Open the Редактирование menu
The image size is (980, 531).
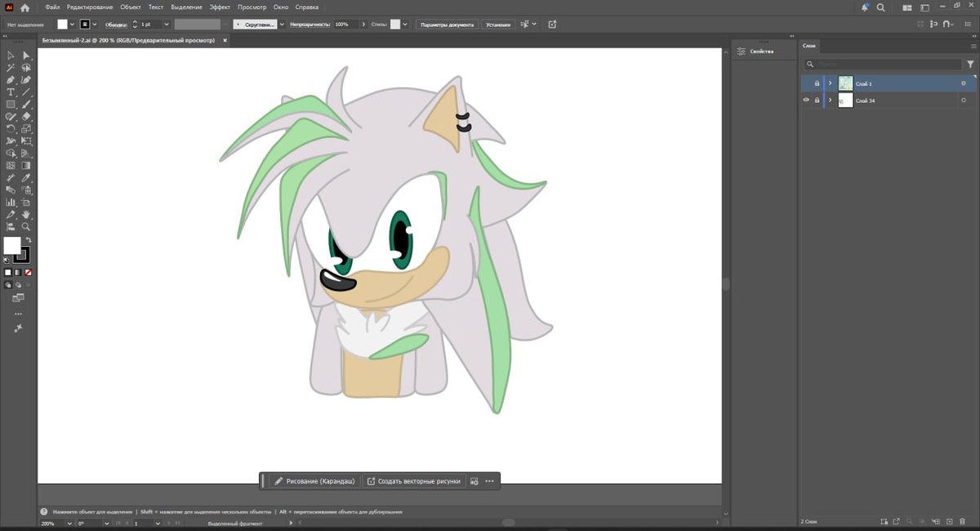pos(90,7)
